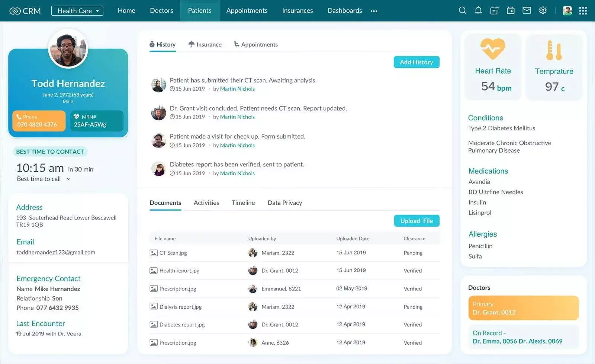Click the CT Scan.jpg file icon
This screenshot has height=364, width=595.
153,253
